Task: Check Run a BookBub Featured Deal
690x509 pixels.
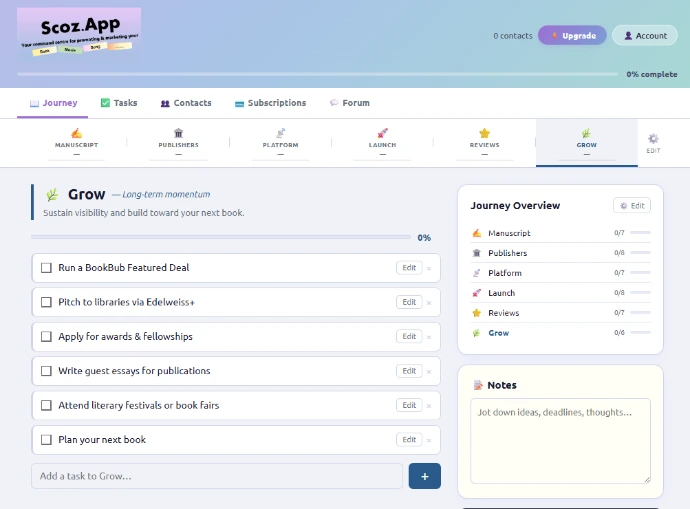Action: (x=46, y=268)
